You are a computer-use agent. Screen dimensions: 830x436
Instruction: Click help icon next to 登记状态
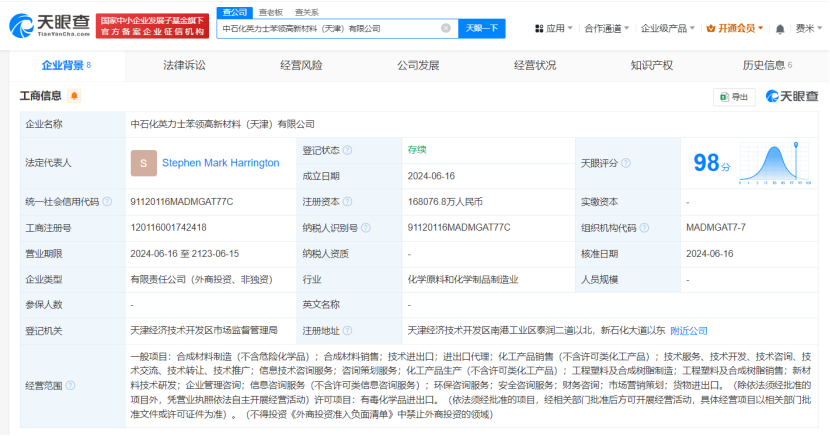click(x=347, y=150)
